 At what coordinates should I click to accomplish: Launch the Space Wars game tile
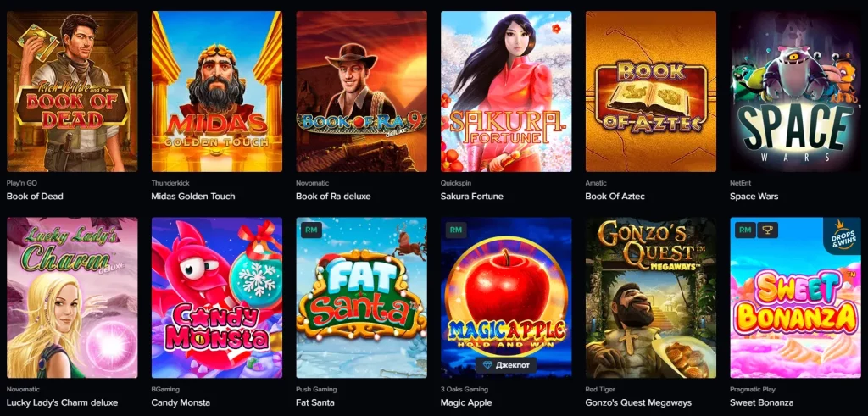(795, 92)
